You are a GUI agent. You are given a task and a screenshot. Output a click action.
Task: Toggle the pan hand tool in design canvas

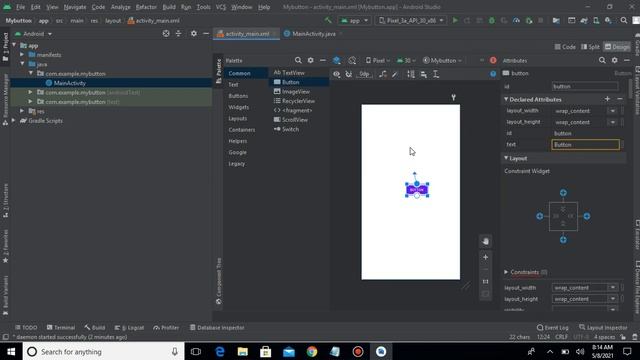(x=485, y=241)
